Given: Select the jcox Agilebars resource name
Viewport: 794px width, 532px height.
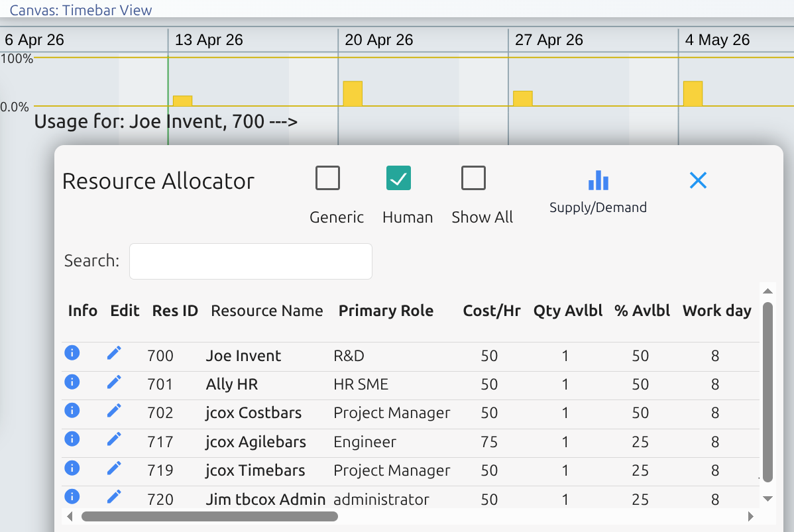Looking at the screenshot, I should coord(256,442).
